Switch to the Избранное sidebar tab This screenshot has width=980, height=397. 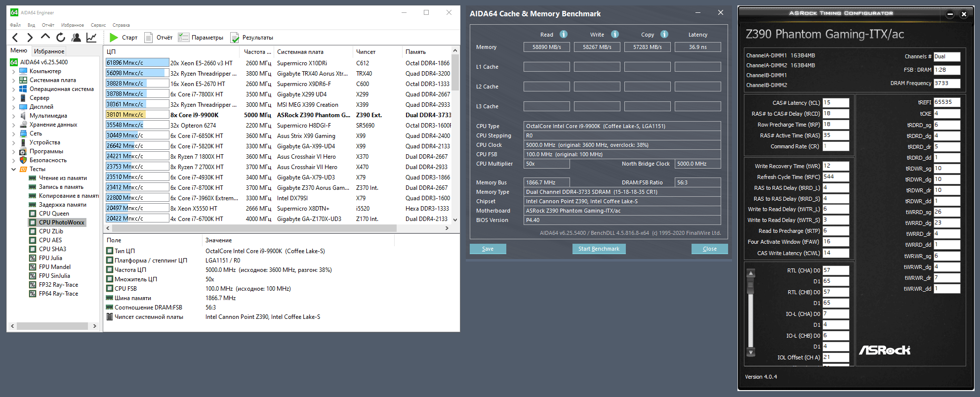[x=49, y=51]
